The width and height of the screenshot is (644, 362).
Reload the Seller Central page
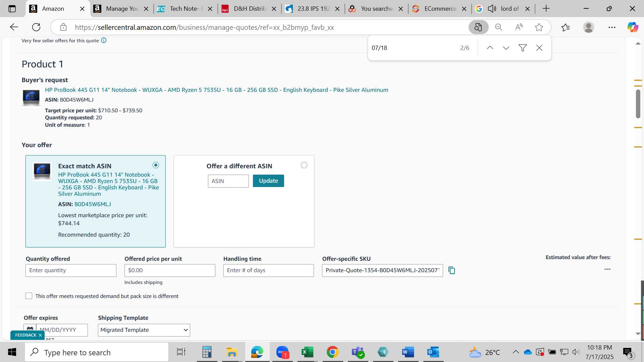pyautogui.click(x=36, y=27)
